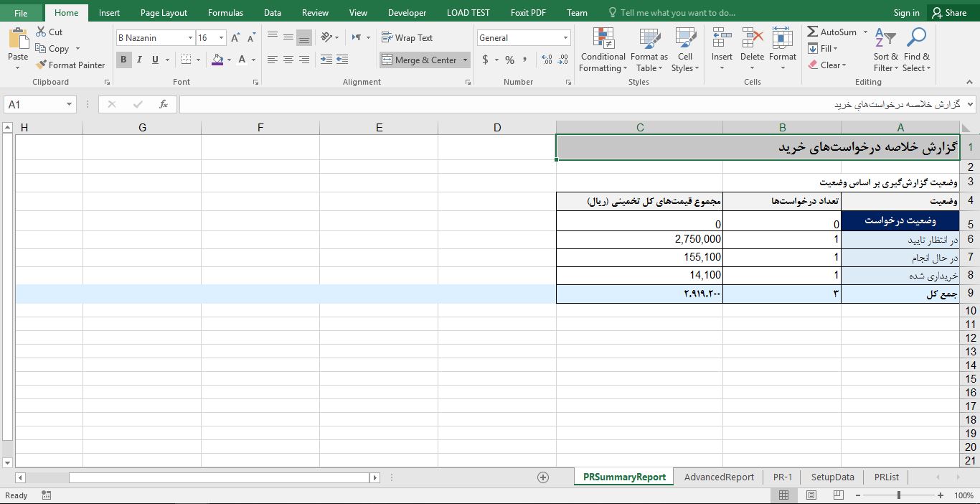Click the zoom slider handle
Screen dimensions: 980x504
898,495
